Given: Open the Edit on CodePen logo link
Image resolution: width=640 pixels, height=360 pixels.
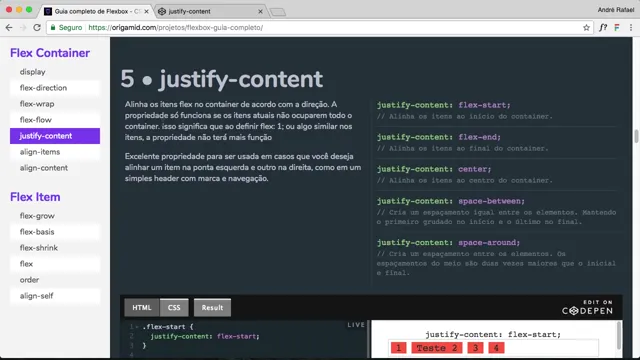Looking at the screenshot, I should [587, 308].
